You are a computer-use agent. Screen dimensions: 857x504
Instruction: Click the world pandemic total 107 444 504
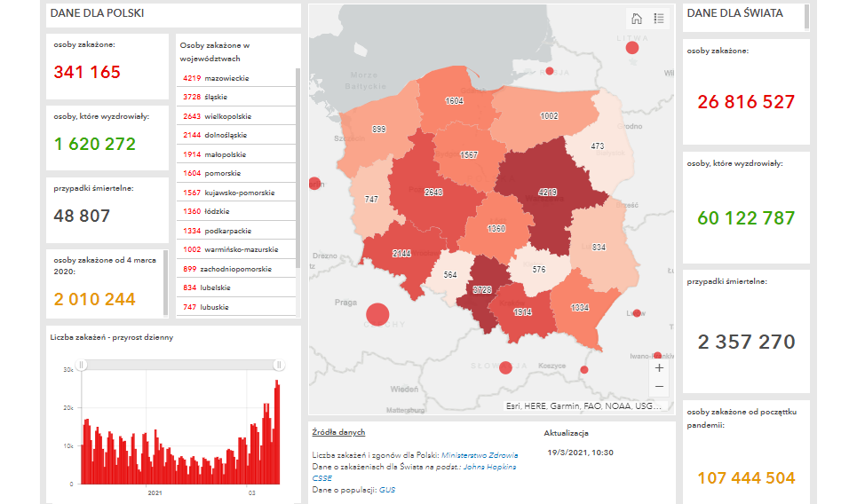746,477
